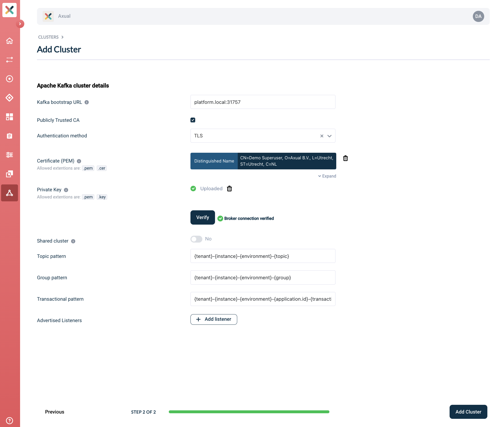The width and height of the screenshot is (504, 427).
Task: Open the overlapping squares icon in sidebar
Action: [10, 174]
